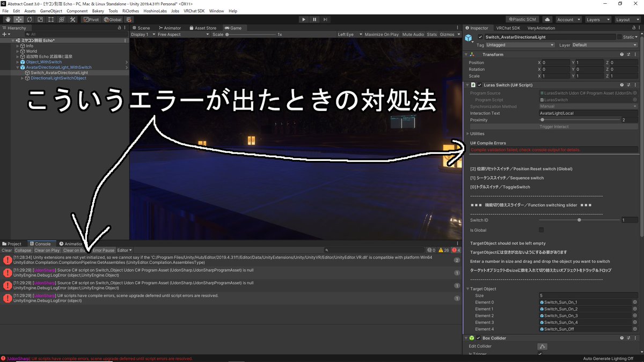Select the Rect tool
The height and width of the screenshot is (362, 644).
click(50, 19)
